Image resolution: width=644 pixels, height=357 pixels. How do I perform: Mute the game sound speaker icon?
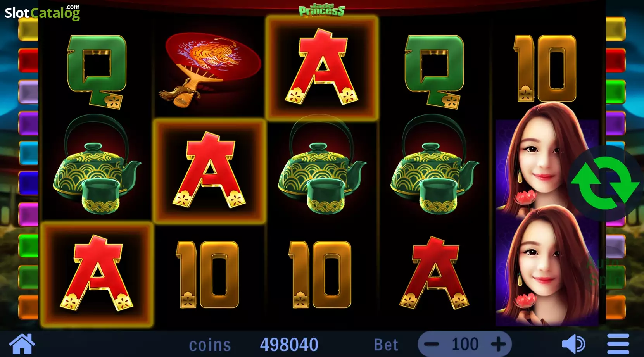574,344
